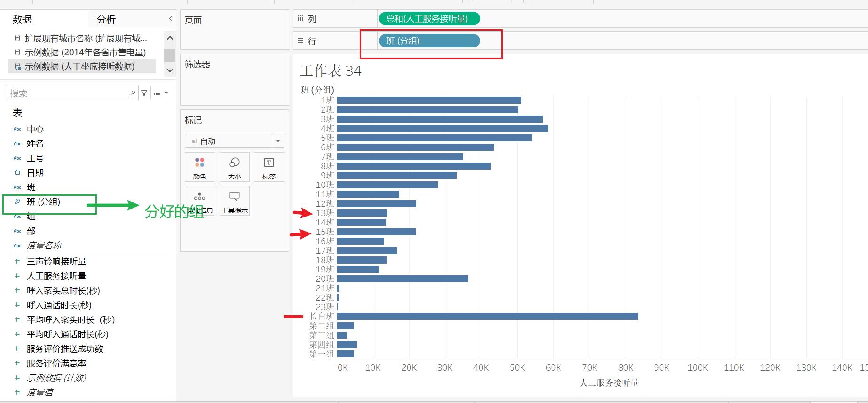Screen dimensions: 868x403
Task: Open the field filter funnel icon
Action: click(144, 93)
